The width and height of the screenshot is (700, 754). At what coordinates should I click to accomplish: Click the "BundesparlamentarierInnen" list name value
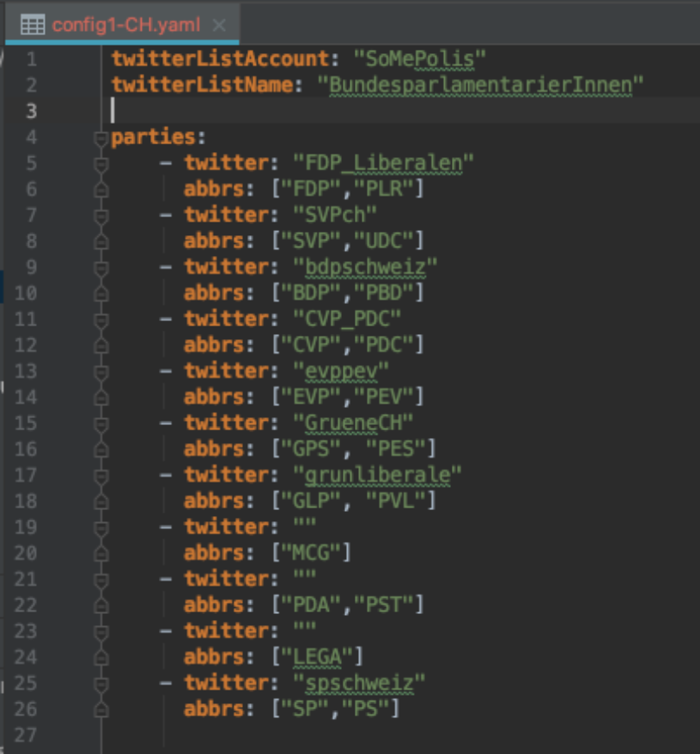pos(480,85)
